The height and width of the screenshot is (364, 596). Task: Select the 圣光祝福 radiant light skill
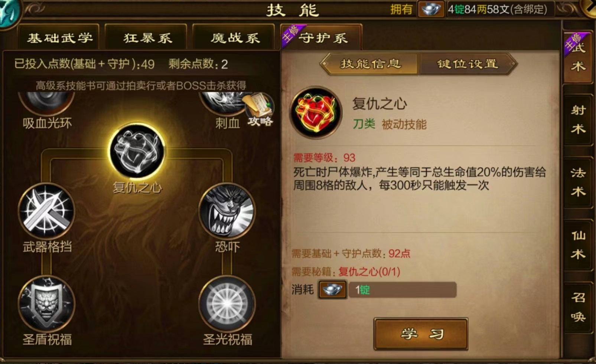[227, 304]
